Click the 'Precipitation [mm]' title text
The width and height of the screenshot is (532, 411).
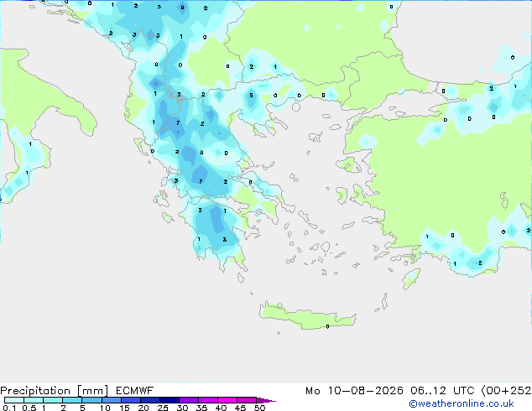coord(55,391)
